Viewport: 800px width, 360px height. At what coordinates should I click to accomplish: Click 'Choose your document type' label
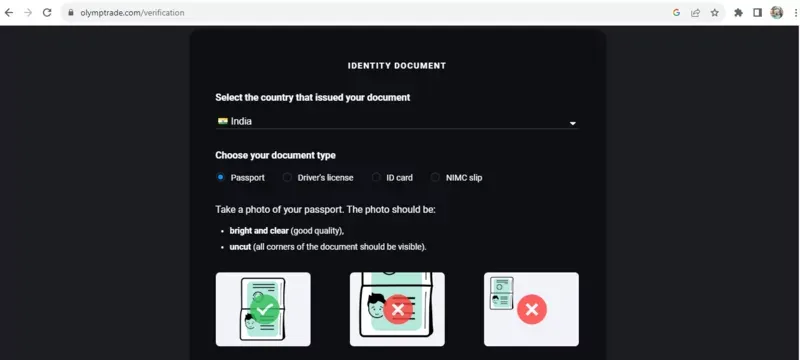276,156
